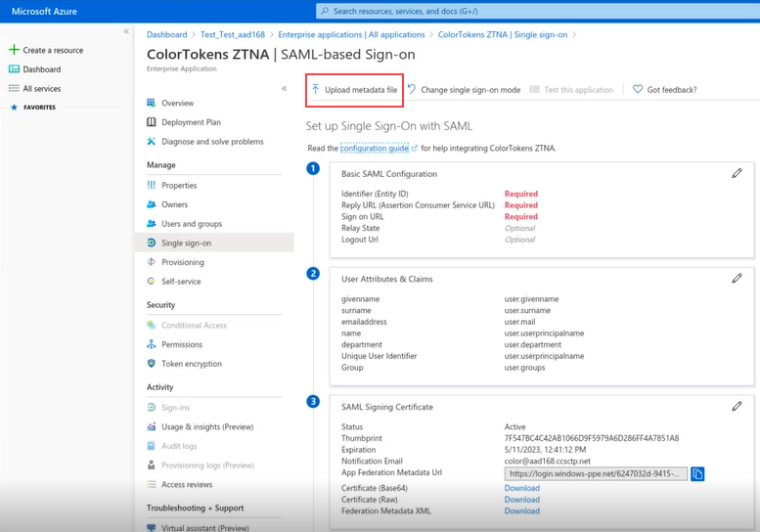Click the Audit logs icon
Viewport: 760px width, 532px height.
[152, 446]
